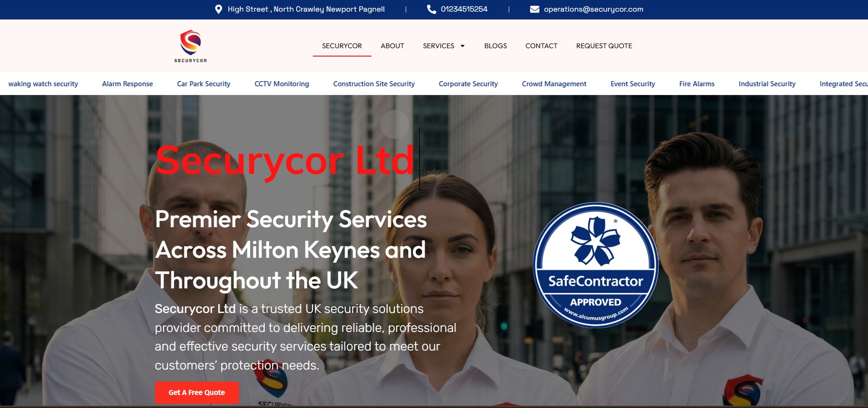Open the REQUEST QUOTE page
This screenshot has width=868, height=408.
[x=604, y=46]
